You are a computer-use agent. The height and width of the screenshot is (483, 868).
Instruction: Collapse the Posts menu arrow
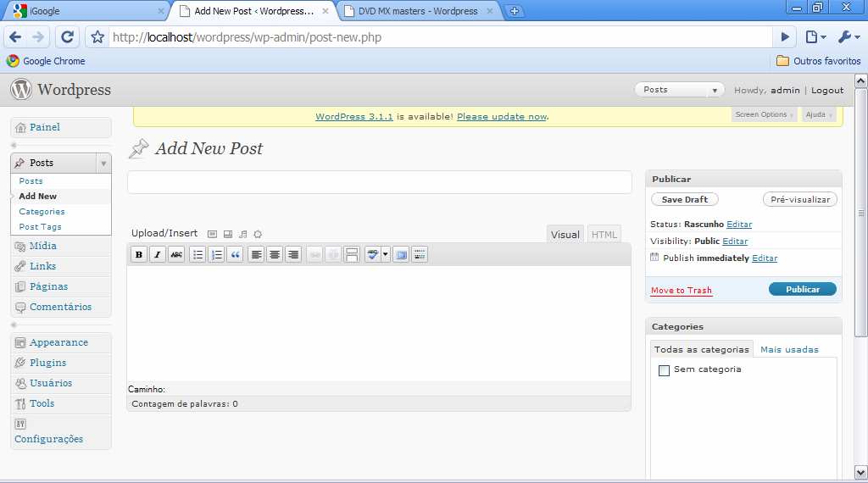[x=103, y=164]
